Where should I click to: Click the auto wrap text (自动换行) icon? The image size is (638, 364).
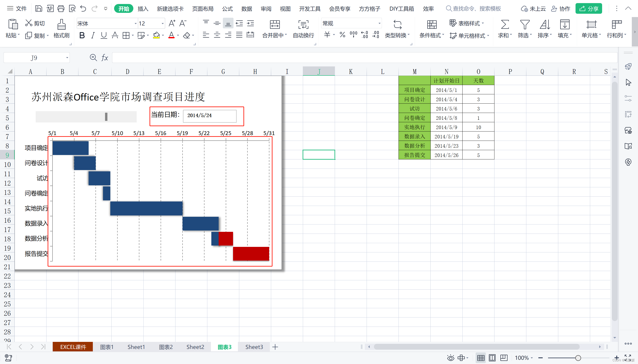point(303,25)
